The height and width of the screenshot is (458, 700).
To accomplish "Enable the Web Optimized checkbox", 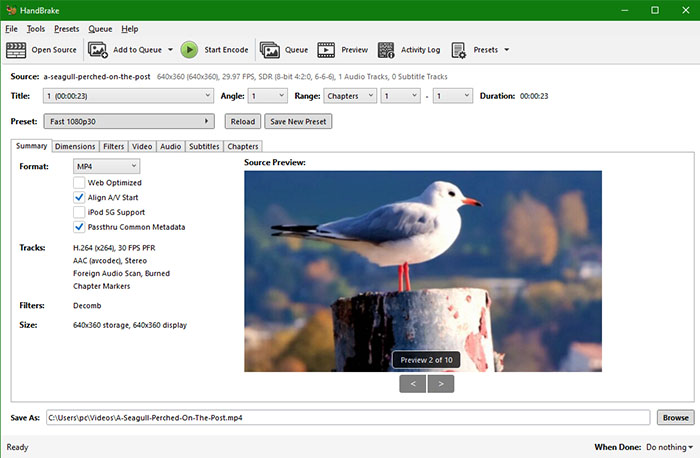I will pyautogui.click(x=79, y=183).
